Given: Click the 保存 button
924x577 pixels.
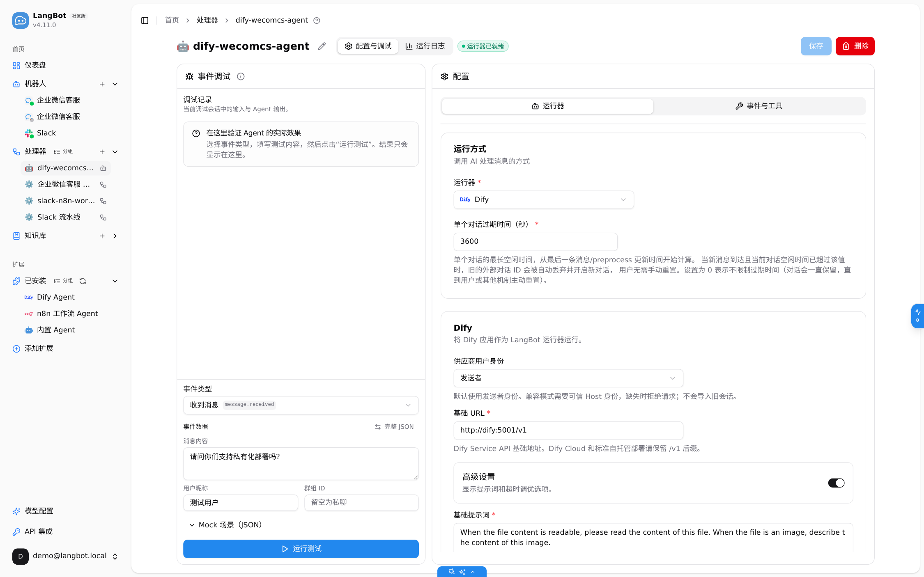Looking at the screenshot, I should pyautogui.click(x=816, y=46).
